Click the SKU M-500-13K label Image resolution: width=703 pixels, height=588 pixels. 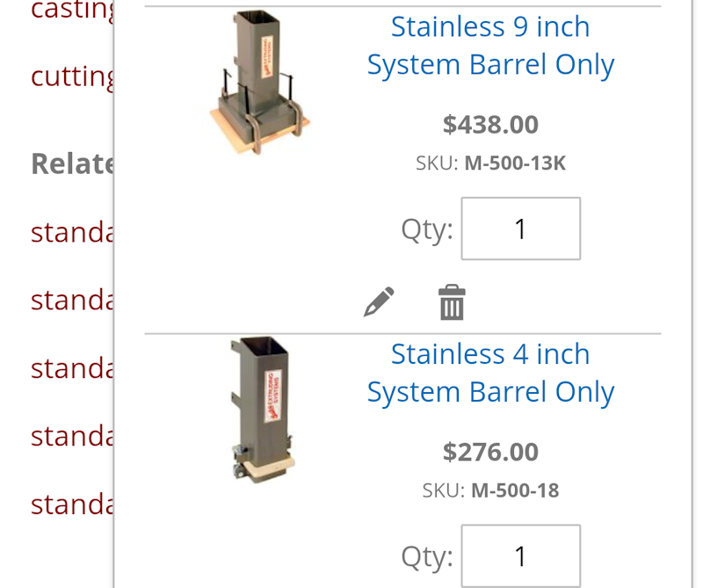click(490, 163)
